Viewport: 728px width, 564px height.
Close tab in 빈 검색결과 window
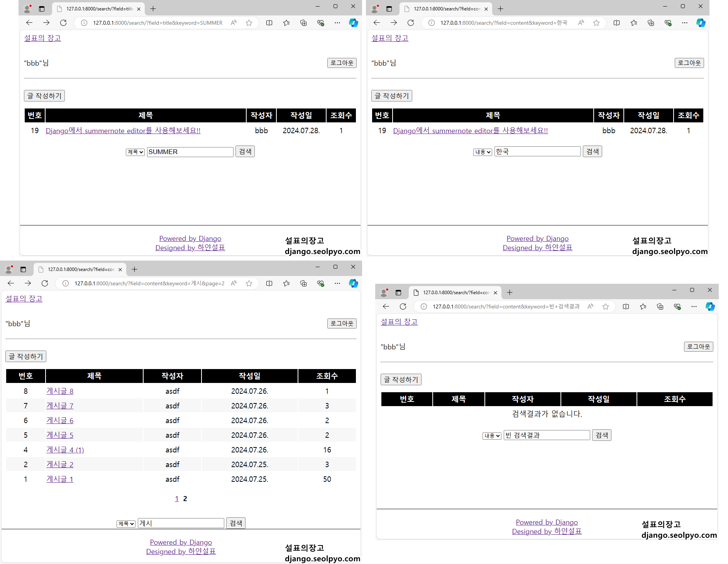point(495,293)
